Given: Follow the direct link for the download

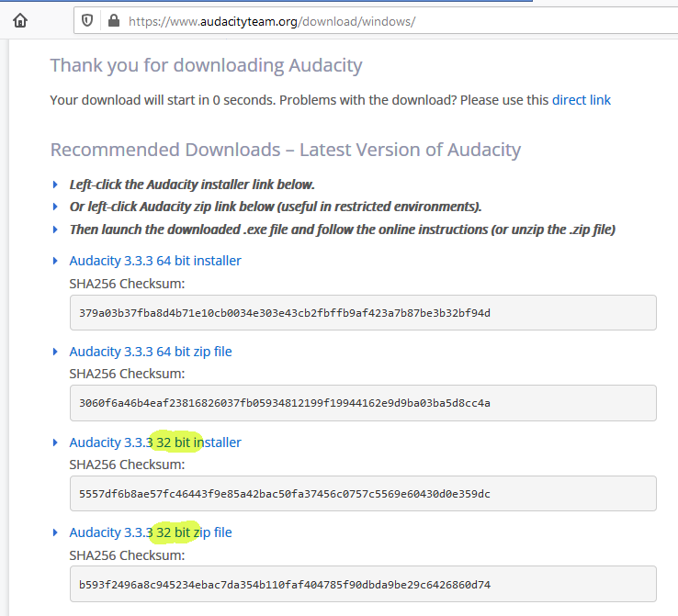Looking at the screenshot, I should 582,100.
